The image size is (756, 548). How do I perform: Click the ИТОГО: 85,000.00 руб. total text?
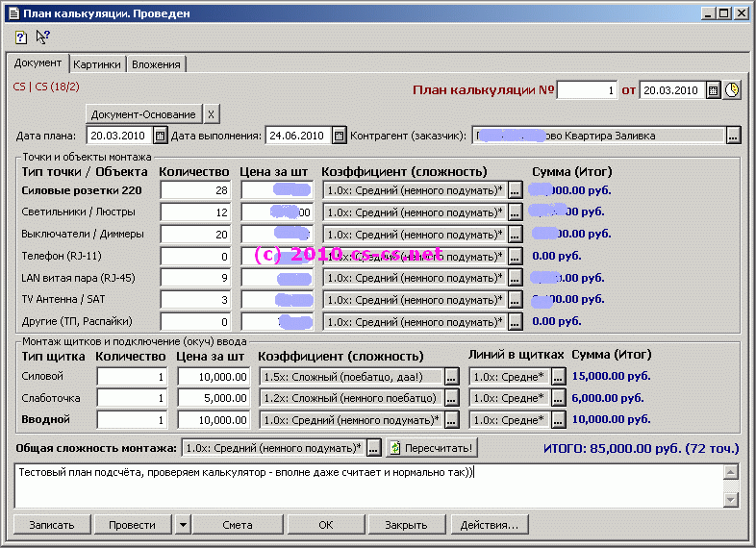click(x=641, y=448)
